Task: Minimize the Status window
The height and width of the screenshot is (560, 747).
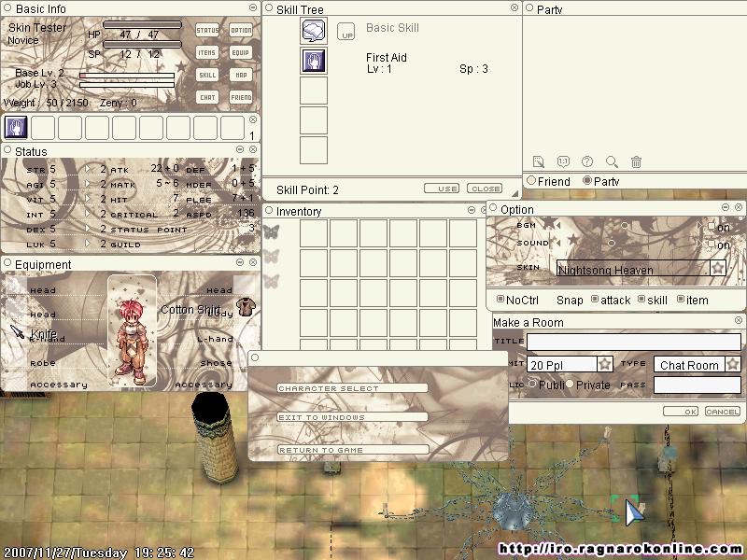Action: click(x=240, y=149)
